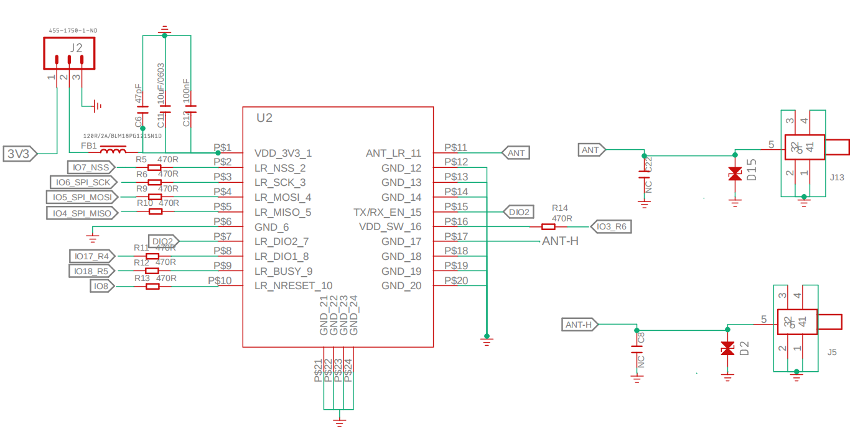Click the ANT_LR_11 pin name
Viewport: 868px width, 434px height.
pos(393,153)
